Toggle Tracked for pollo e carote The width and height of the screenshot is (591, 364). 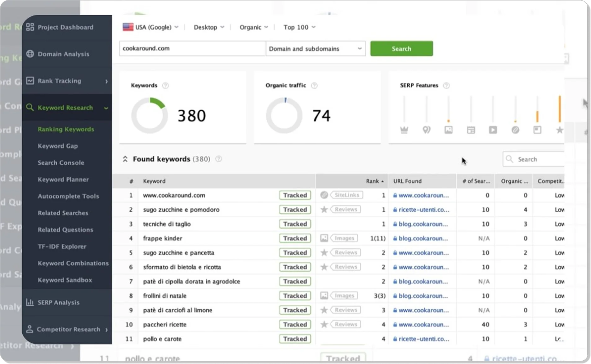click(x=295, y=339)
